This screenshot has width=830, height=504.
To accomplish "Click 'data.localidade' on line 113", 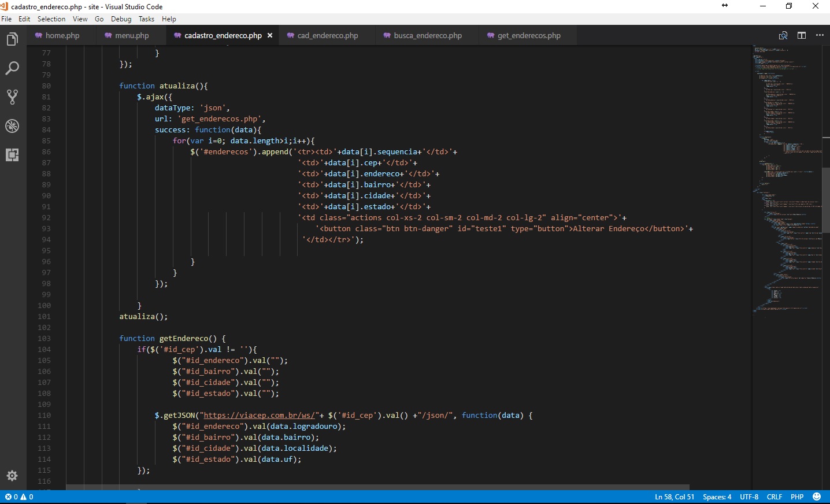I will 295,448.
